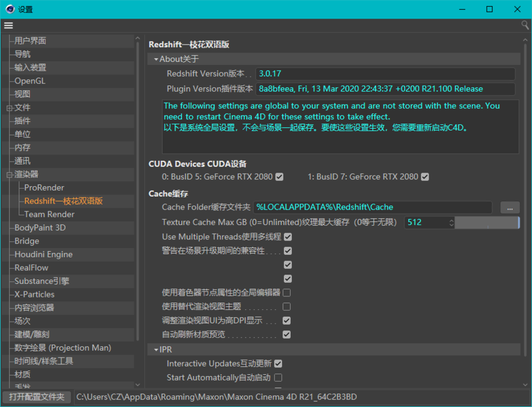
Task: Select ProRender under 渲染器
Action: pyautogui.click(x=44, y=187)
